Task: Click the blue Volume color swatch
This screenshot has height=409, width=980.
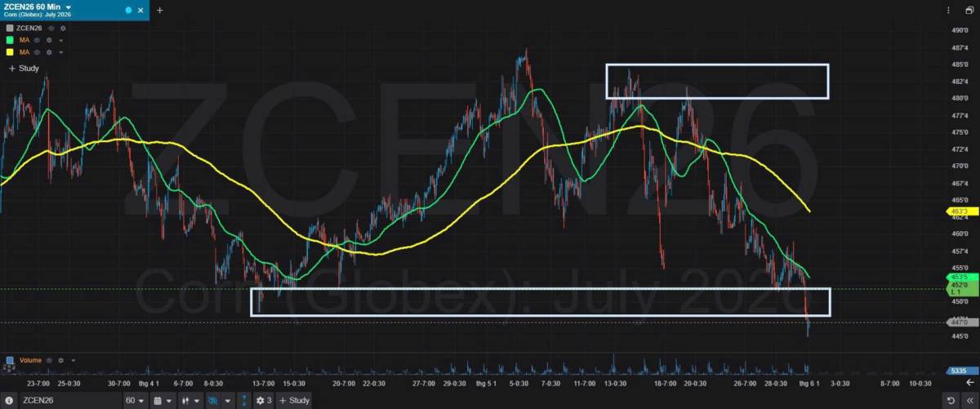Action: point(10,360)
